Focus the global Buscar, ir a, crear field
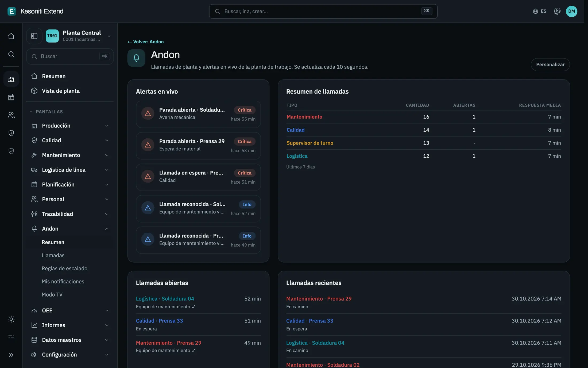 coord(323,11)
